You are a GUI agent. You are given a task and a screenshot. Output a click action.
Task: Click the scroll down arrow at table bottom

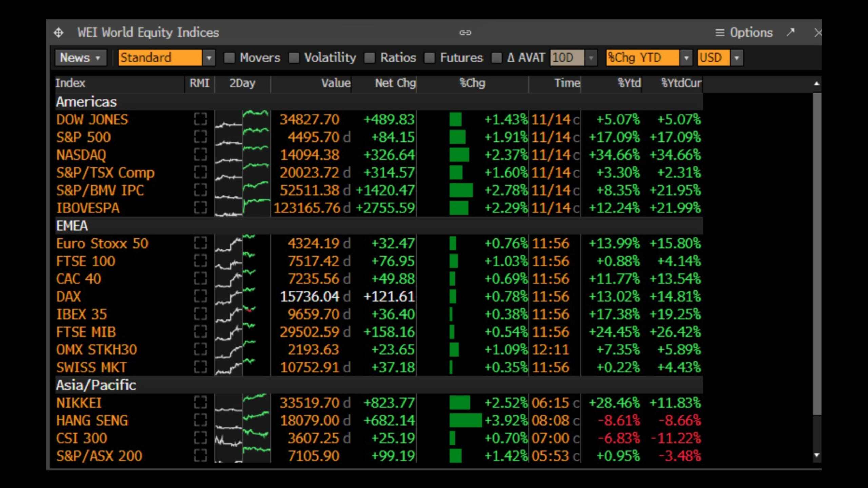pos(816,455)
